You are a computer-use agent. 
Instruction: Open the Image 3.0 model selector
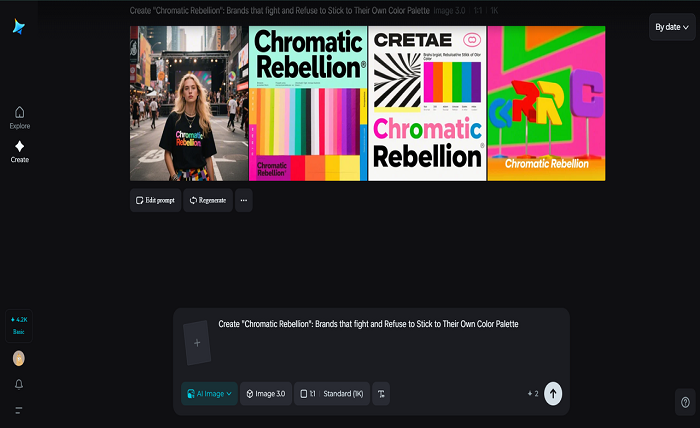click(x=266, y=394)
